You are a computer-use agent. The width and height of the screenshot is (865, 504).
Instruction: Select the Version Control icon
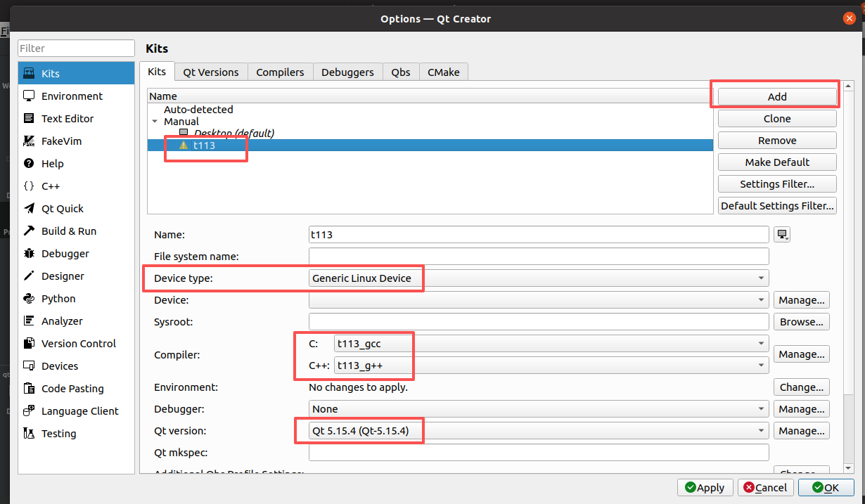point(29,344)
